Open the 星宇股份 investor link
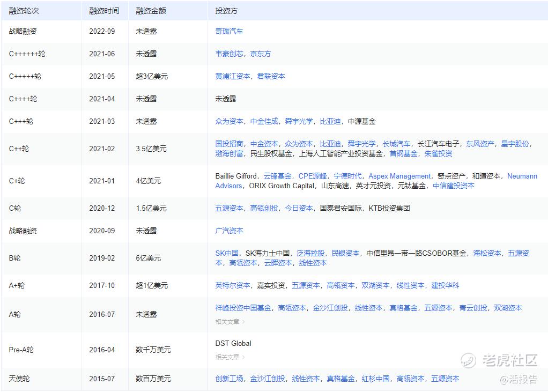This screenshot has height=392, width=548. click(515, 144)
